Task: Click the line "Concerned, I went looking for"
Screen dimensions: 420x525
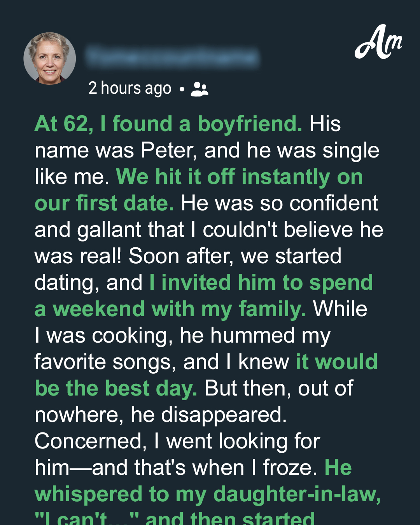Action: 177,441
